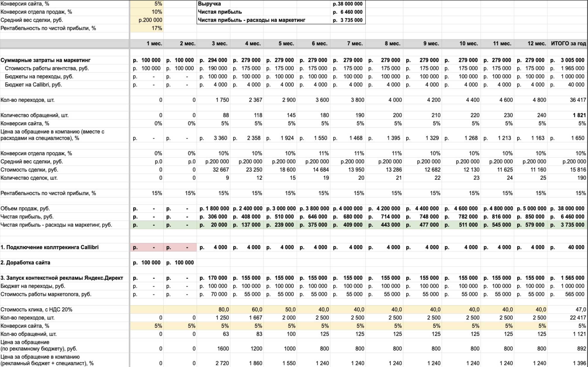Click the green cell with 20 000 in month 3
Screen dimensions: 588x367
(214, 225)
